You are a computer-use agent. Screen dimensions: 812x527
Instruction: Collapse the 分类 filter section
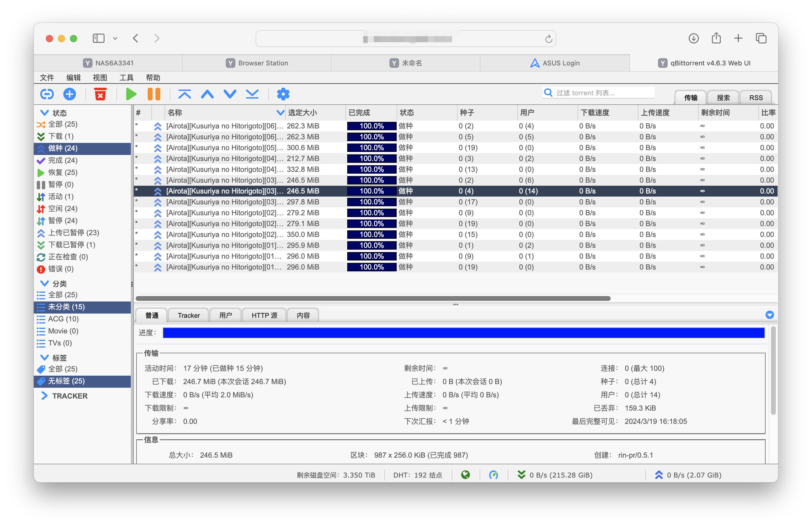coord(44,283)
